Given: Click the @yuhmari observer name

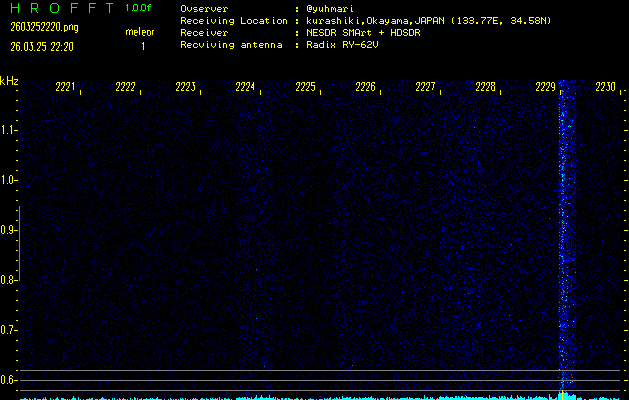Looking at the screenshot, I should (331, 8).
